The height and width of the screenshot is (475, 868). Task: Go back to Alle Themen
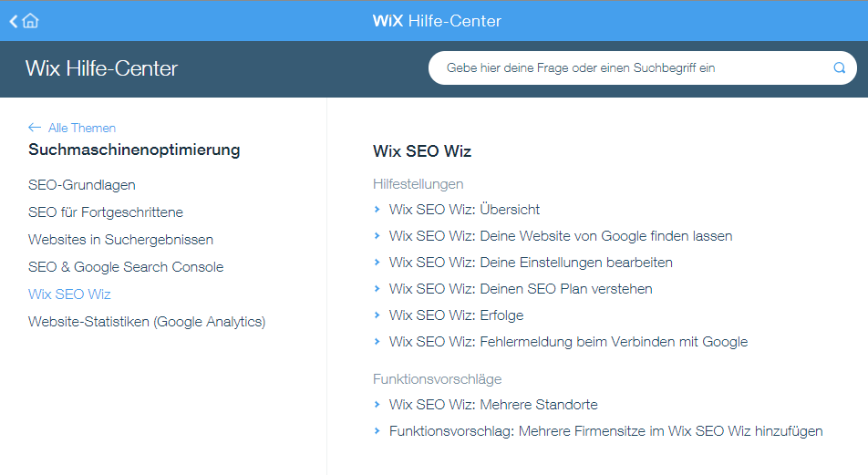click(81, 128)
